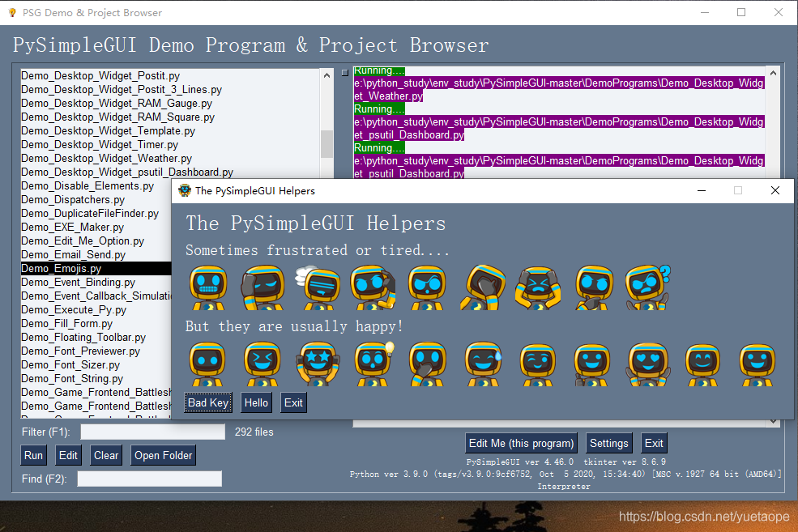Click the robot with heart eyes
This screenshot has height=532, width=798.
[648, 364]
